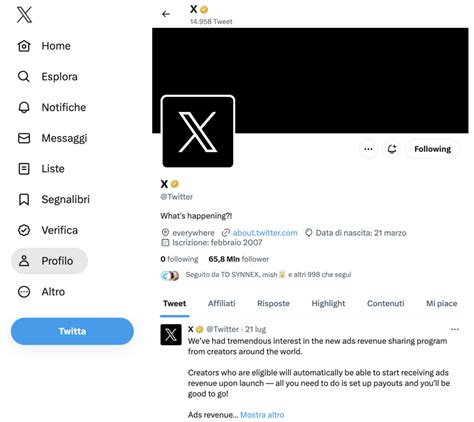
Task: Open Segnalibri bookmarks
Action: pyautogui.click(x=53, y=199)
